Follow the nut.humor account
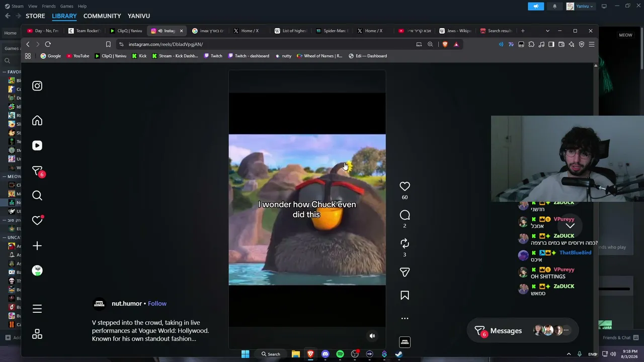Viewport: 644px width, 362px height. pyautogui.click(x=157, y=304)
